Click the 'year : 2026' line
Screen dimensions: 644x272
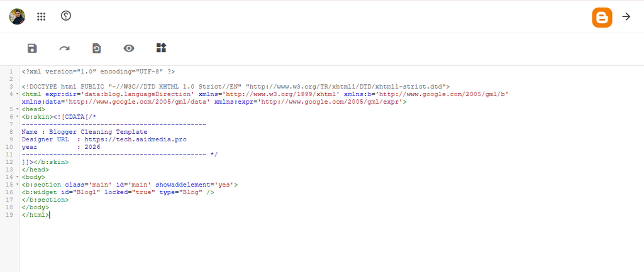click(61, 147)
